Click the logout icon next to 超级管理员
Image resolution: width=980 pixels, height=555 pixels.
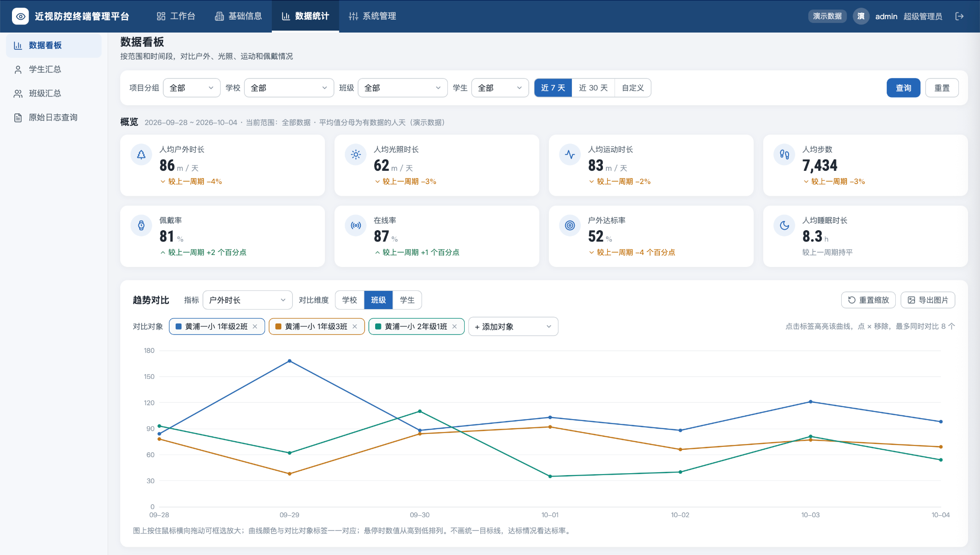959,16
